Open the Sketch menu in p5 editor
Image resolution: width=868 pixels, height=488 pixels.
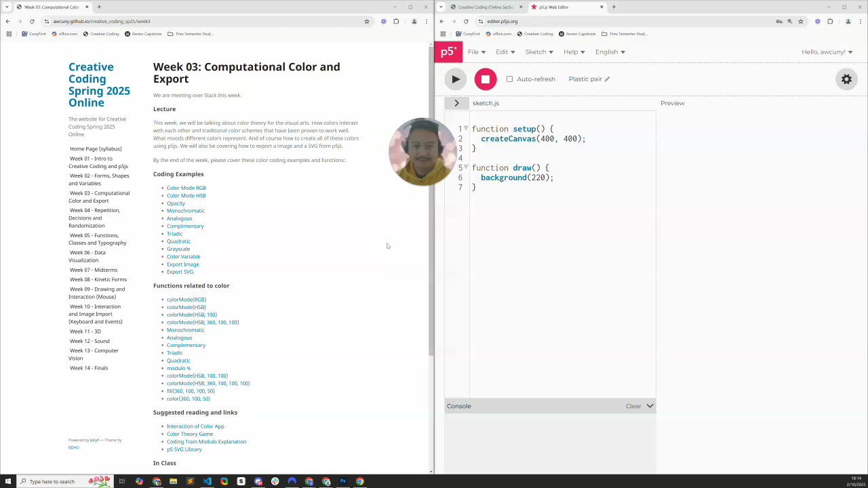pos(539,52)
